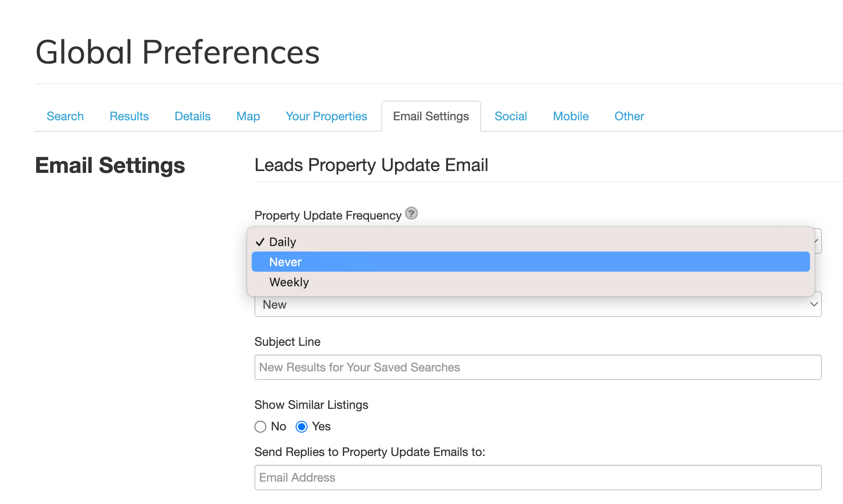Screen dimensions: 843x504
Task: Click the chevron on the New dropdown
Action: pyautogui.click(x=814, y=305)
